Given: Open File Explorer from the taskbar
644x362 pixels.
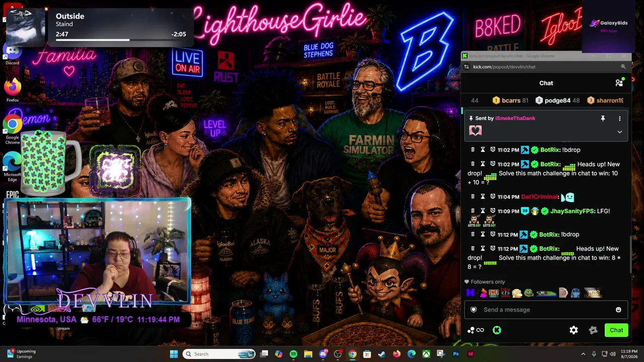Looking at the screenshot, I should coord(308,354).
